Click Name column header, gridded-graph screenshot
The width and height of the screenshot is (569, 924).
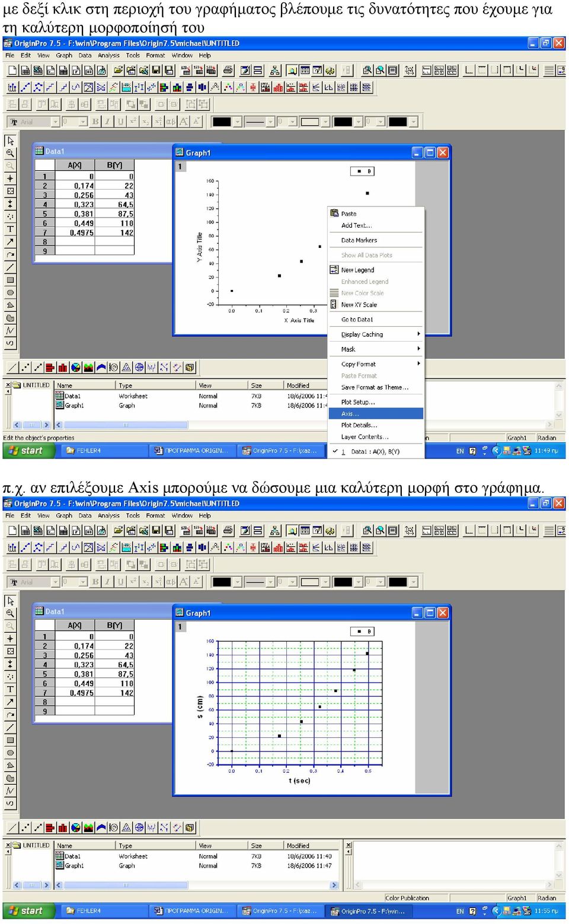click(85, 846)
